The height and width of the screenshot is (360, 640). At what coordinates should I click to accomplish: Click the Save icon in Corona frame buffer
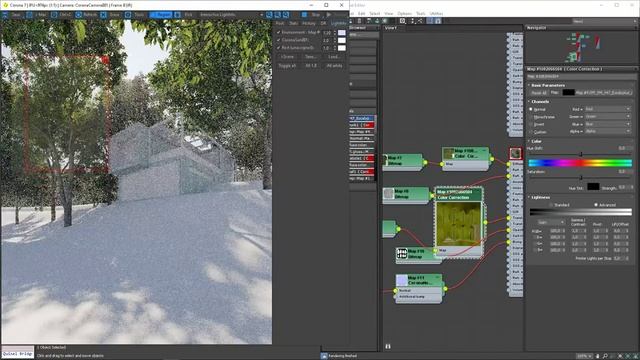(x=5, y=15)
